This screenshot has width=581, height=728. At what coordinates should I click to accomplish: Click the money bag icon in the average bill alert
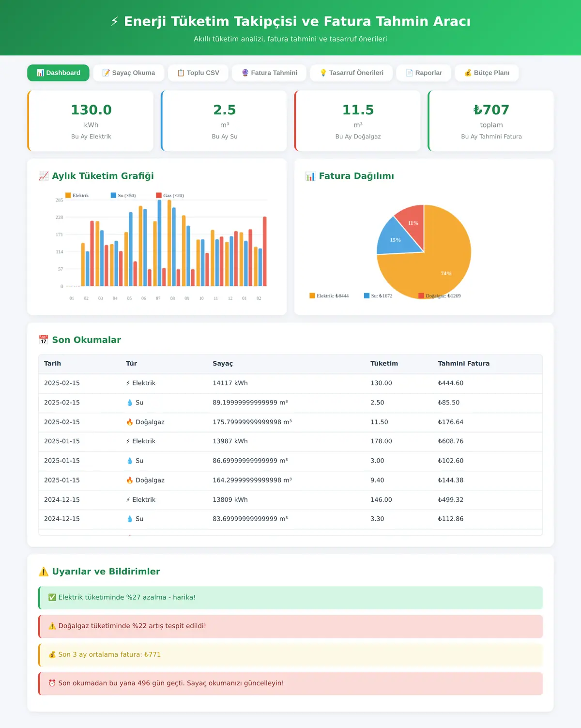pos(52,654)
